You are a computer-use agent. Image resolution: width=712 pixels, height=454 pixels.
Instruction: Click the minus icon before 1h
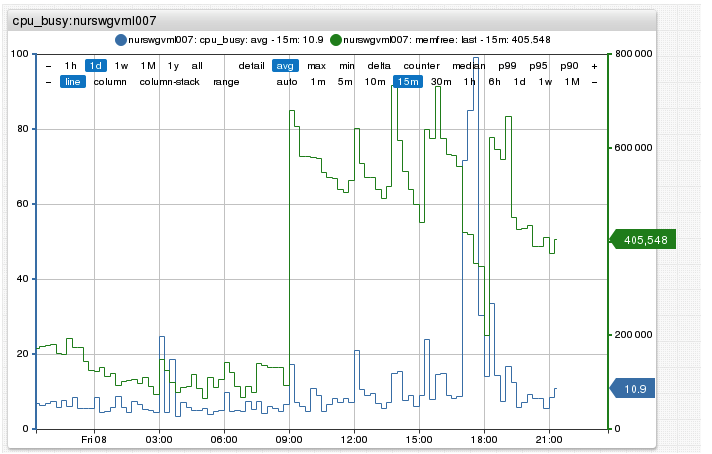coord(49,66)
